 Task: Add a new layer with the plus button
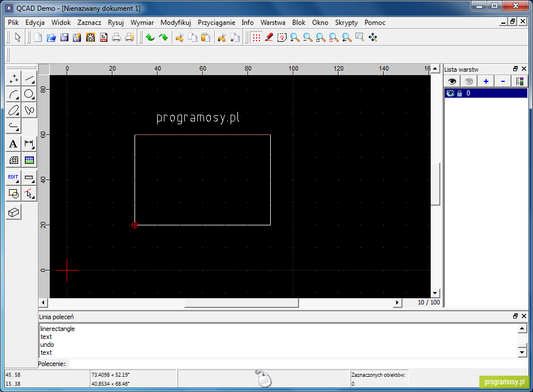coord(486,81)
